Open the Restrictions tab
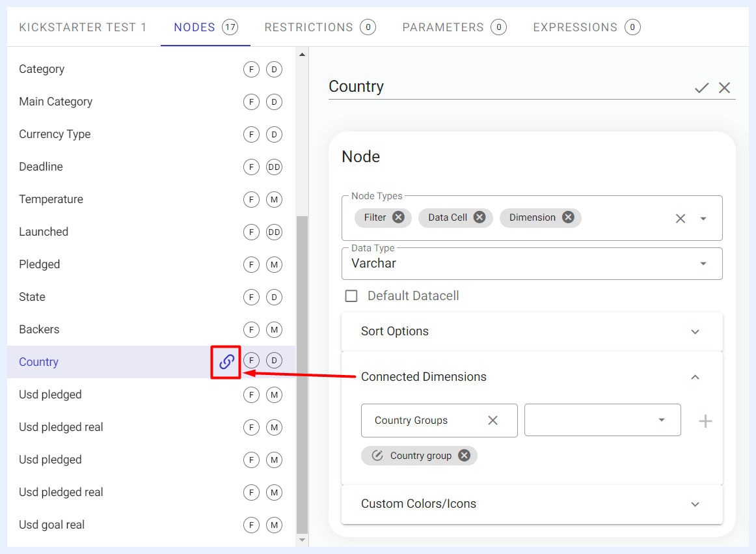This screenshot has width=756, height=554. (319, 27)
